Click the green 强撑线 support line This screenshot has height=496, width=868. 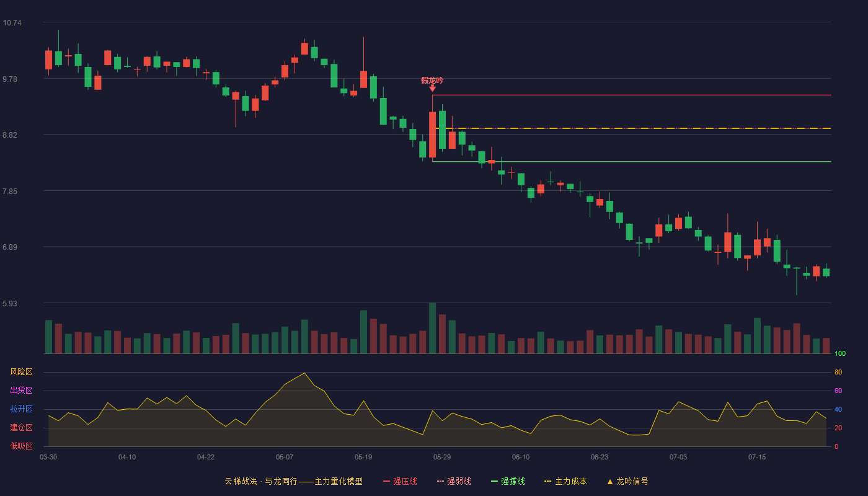pos(631,161)
